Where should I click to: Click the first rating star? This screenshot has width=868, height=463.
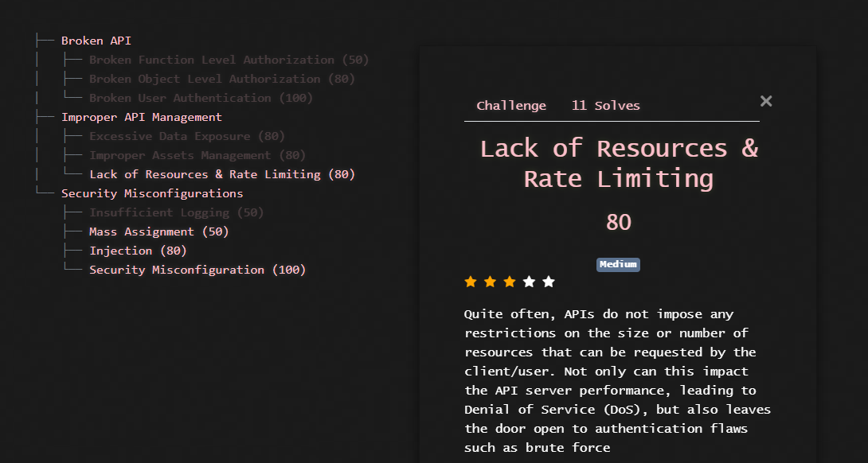pyautogui.click(x=471, y=281)
